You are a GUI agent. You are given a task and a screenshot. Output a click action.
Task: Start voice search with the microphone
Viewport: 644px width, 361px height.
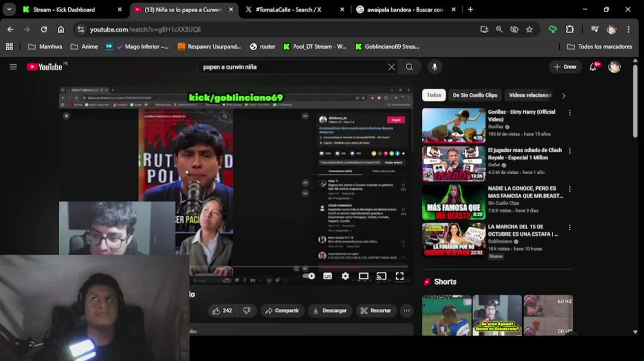tap(434, 67)
